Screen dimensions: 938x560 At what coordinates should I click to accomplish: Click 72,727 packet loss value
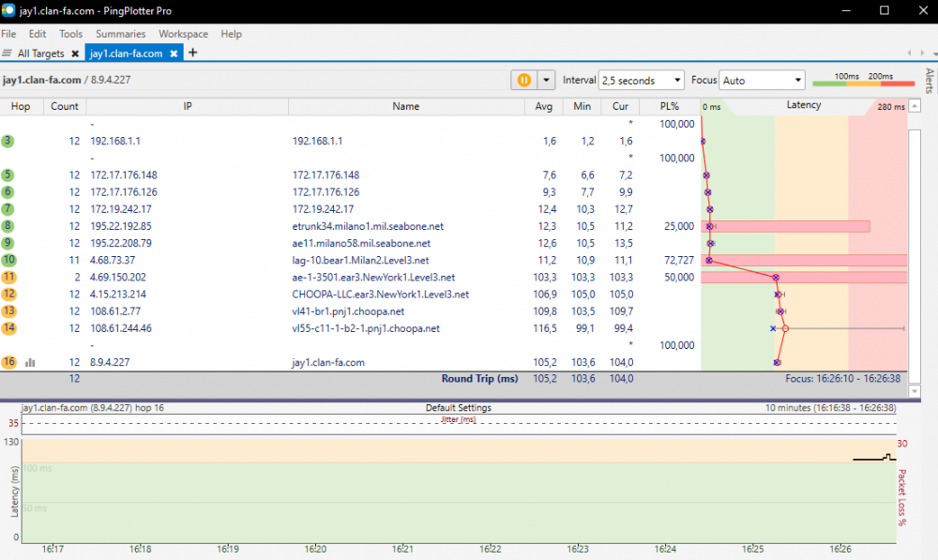[x=679, y=260]
